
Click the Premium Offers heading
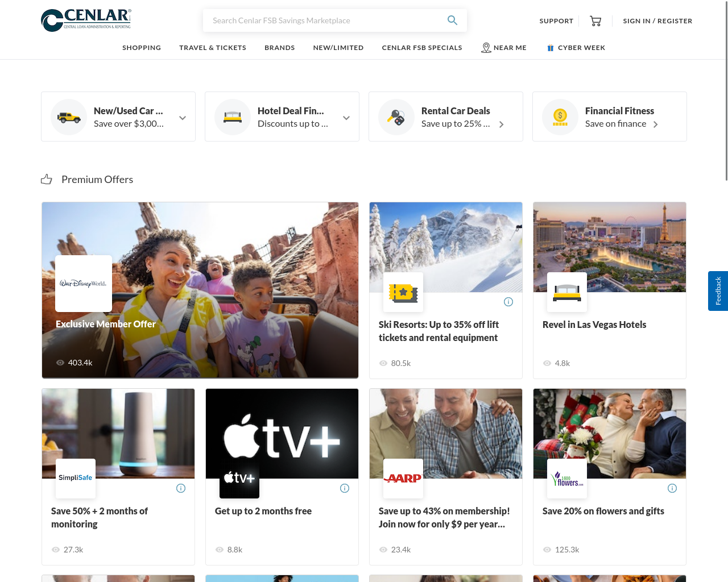point(97,180)
